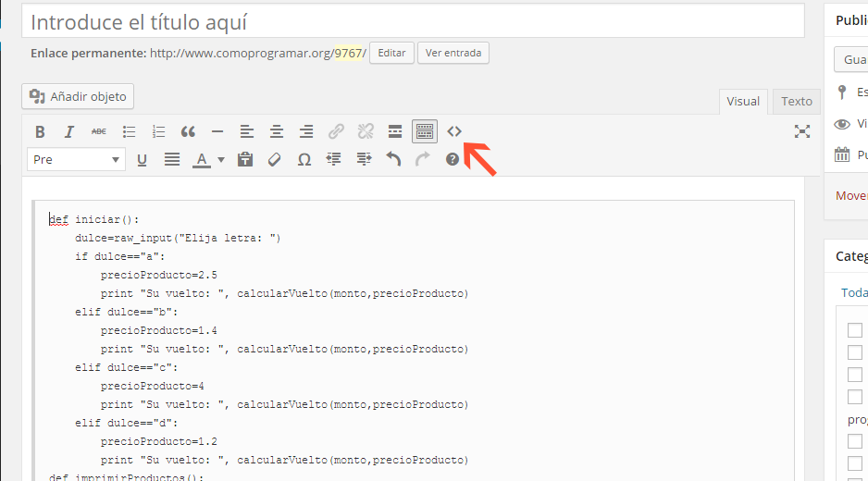
Task: Open the keyboard shortcuts help
Action: [x=453, y=160]
